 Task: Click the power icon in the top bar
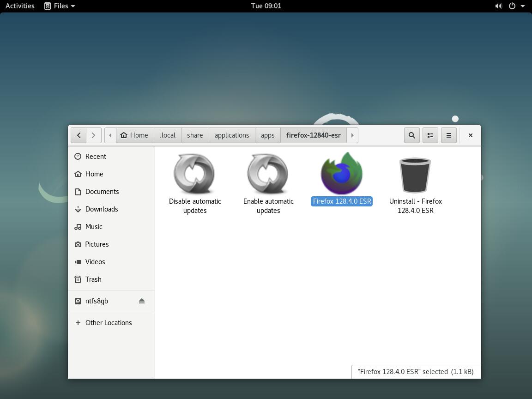[x=512, y=6]
